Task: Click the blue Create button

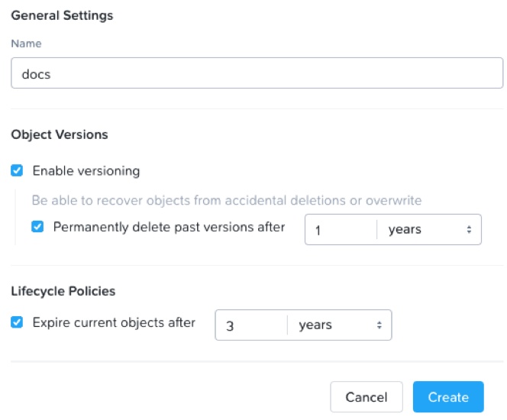Action: (x=448, y=397)
